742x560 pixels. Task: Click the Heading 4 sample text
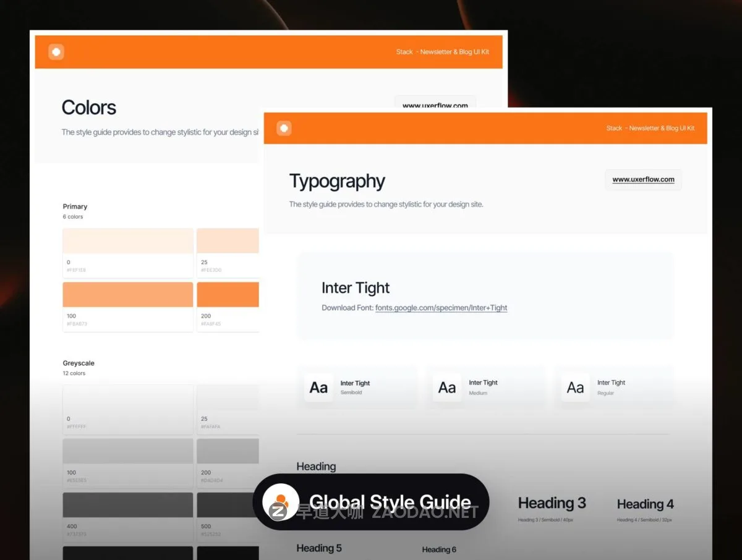(x=645, y=504)
